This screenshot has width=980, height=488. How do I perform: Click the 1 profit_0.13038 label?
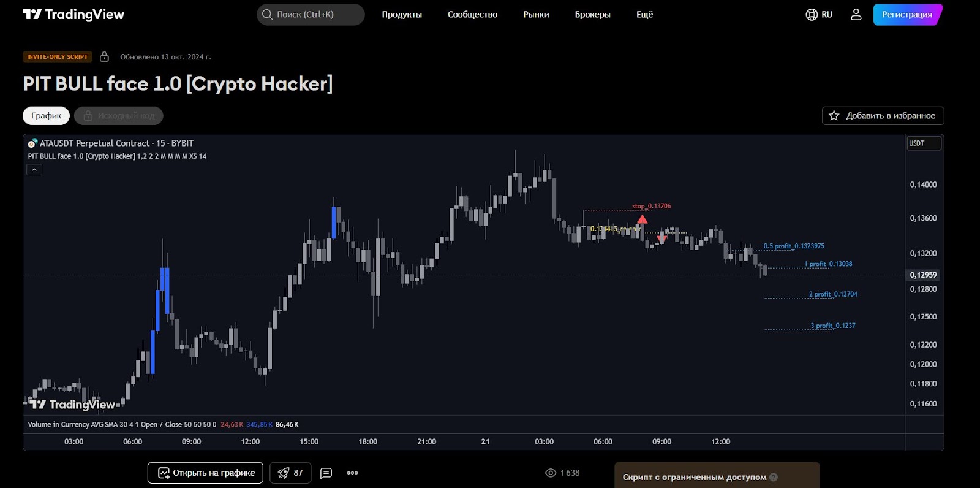[x=828, y=264]
